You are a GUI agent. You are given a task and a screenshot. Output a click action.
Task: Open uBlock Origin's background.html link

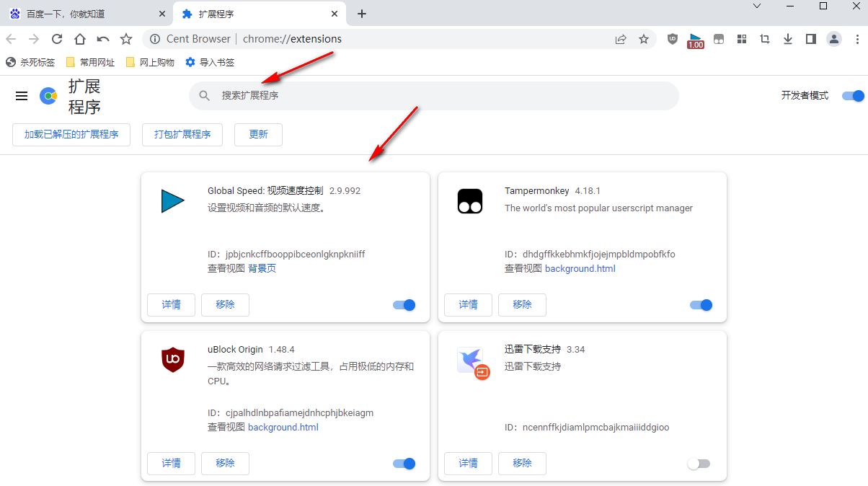[283, 427]
